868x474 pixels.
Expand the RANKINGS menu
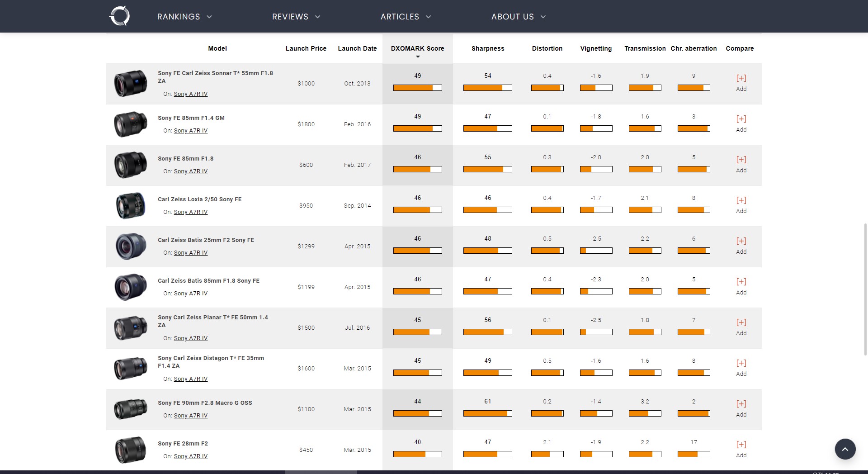(x=184, y=17)
